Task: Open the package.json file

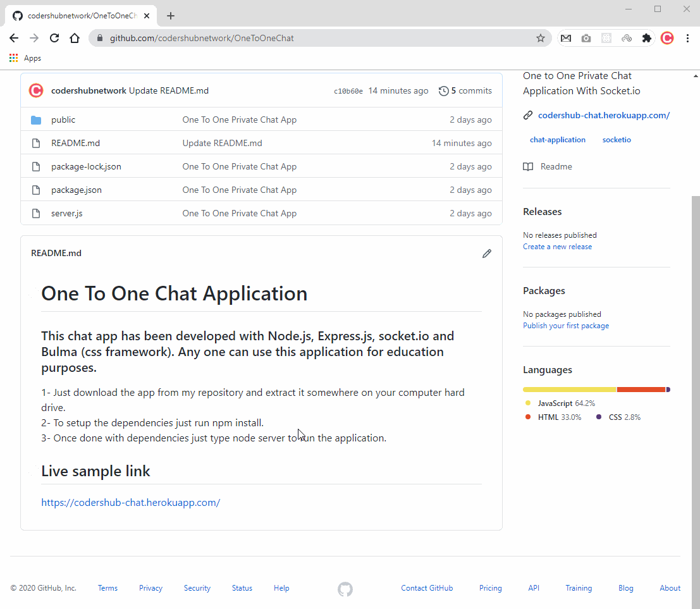Action: [77, 190]
